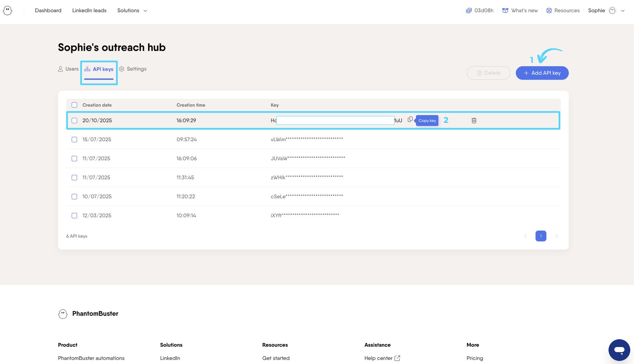Open the chat support bubble
The height and width of the screenshot is (364, 634).
click(x=619, y=350)
